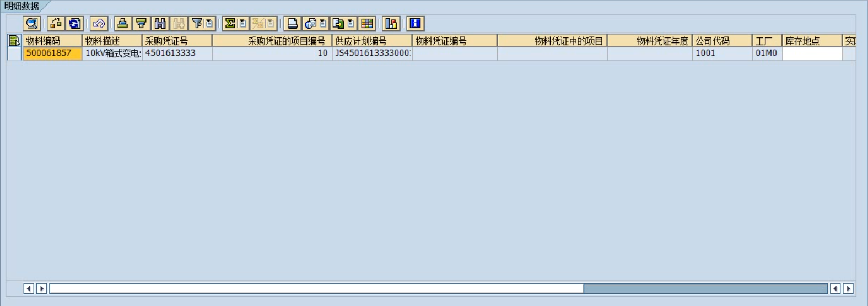868x306 pixels.
Task: Expand the dropdown next to Total icon
Action: 242,23
